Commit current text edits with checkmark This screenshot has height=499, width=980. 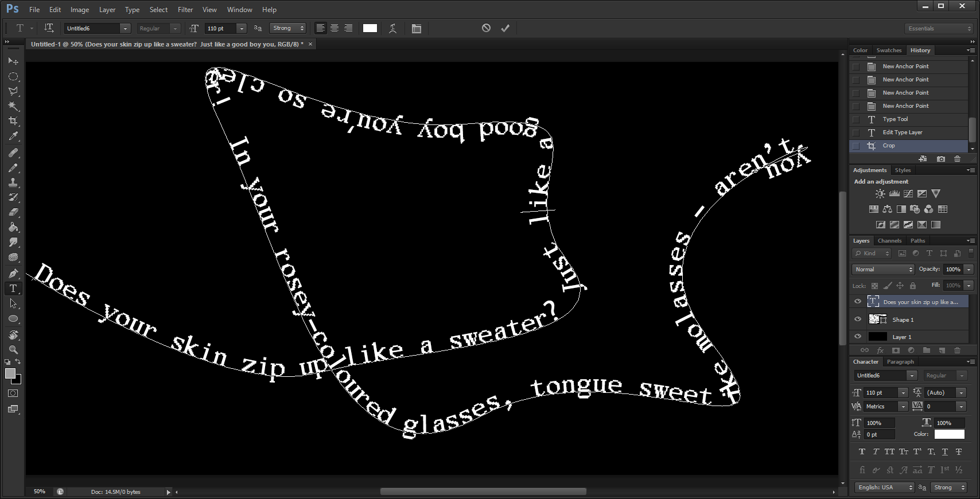pyautogui.click(x=505, y=28)
